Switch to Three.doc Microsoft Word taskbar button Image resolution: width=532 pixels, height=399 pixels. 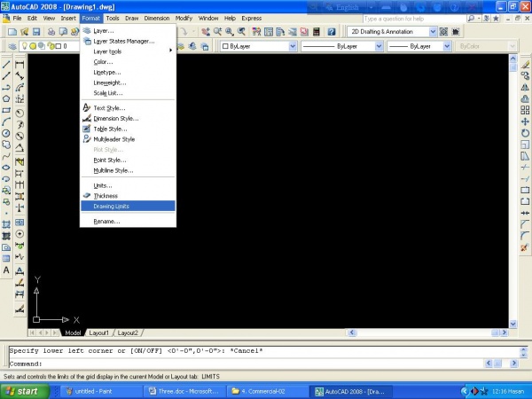click(x=184, y=391)
